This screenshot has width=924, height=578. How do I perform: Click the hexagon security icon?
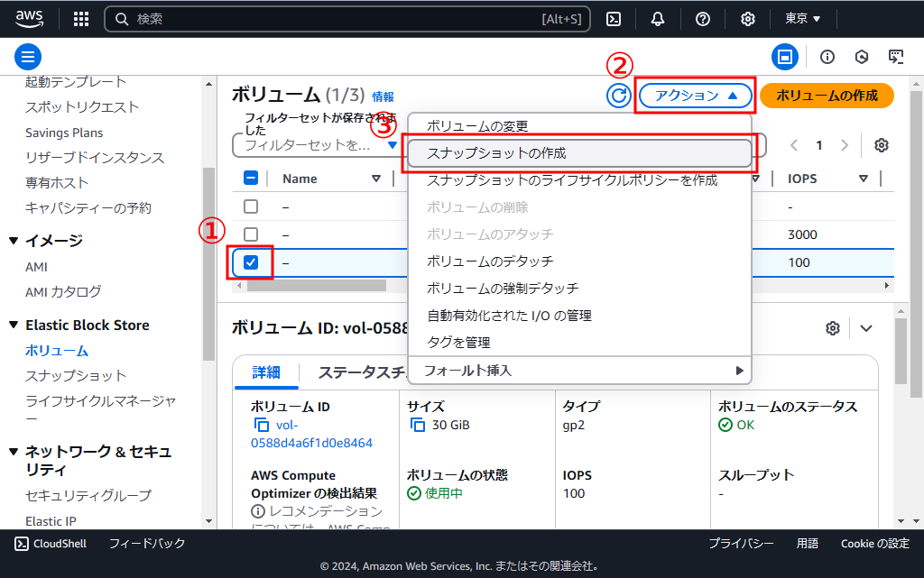(862, 57)
